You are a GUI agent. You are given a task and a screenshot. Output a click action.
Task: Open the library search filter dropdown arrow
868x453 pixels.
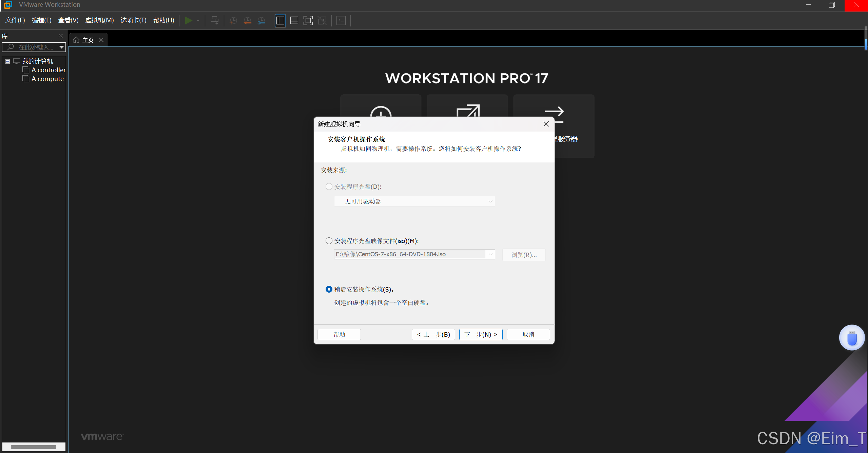click(61, 47)
